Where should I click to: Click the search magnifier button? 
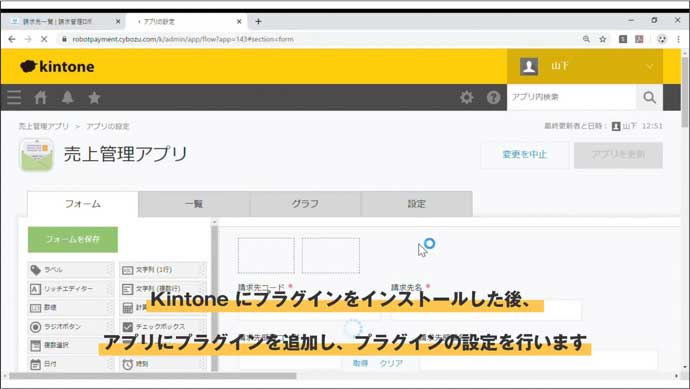pos(650,97)
